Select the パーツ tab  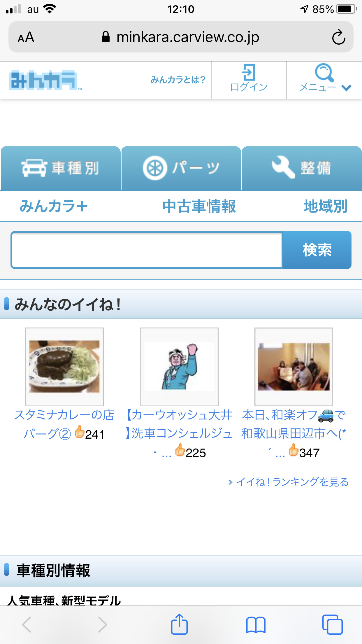[181, 168]
